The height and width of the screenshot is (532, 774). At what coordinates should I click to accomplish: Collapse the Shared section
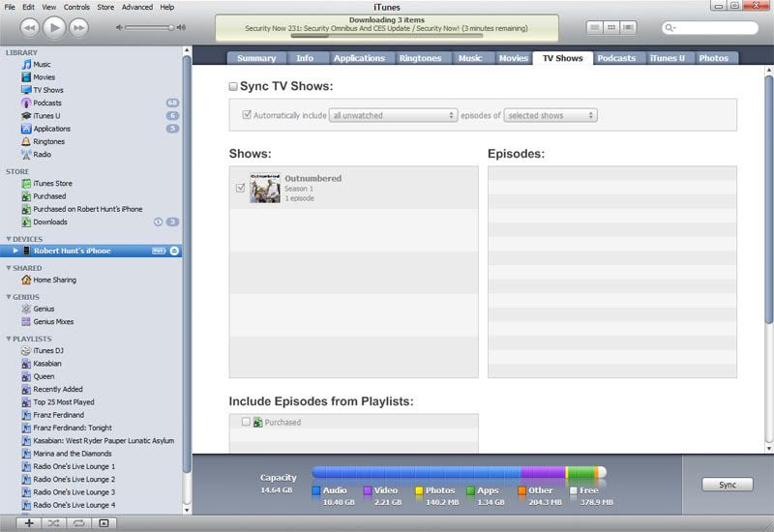(9, 268)
